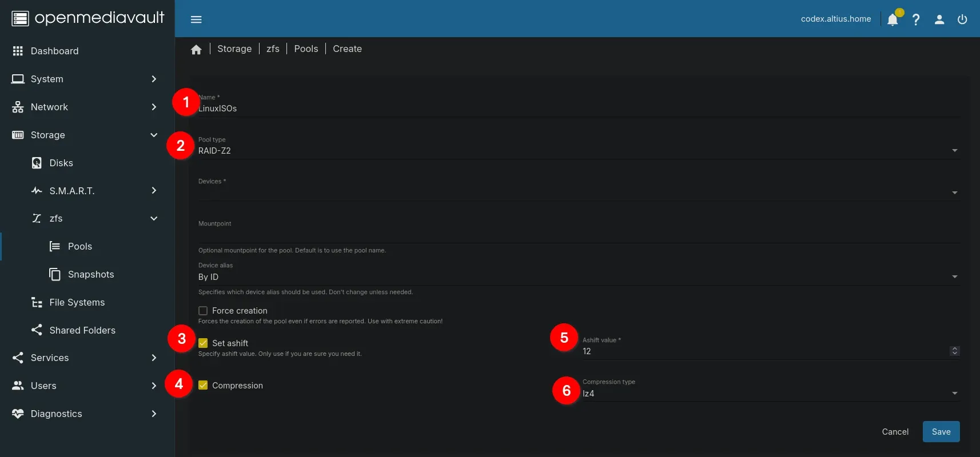The width and height of the screenshot is (980, 457).
Task: Open the user account menu
Action: [x=939, y=19]
